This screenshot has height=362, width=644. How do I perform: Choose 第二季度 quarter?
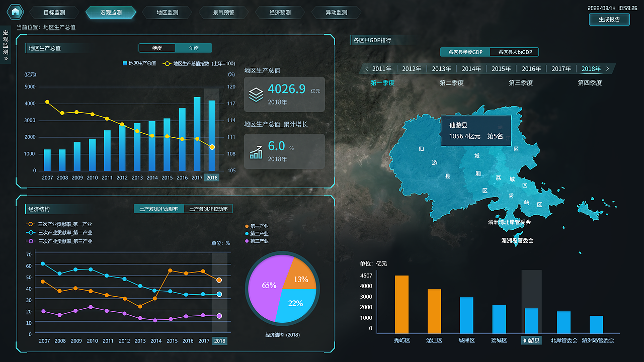click(x=451, y=83)
